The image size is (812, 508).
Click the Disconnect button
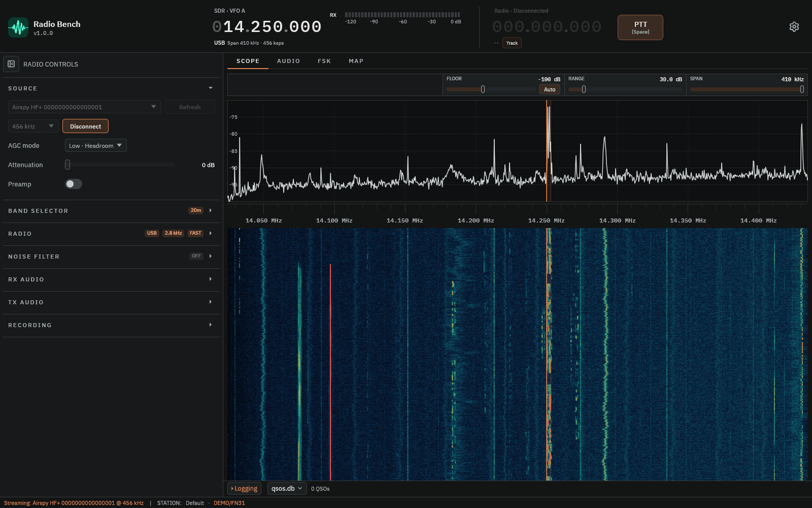(85, 126)
